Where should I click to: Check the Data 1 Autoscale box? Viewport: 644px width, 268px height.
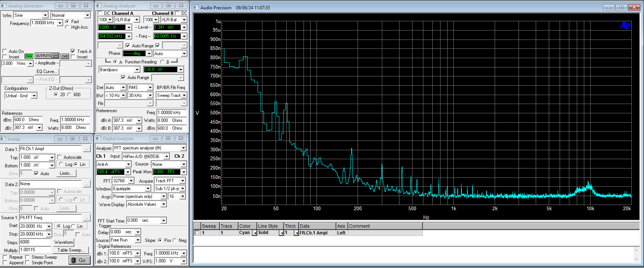59,157
